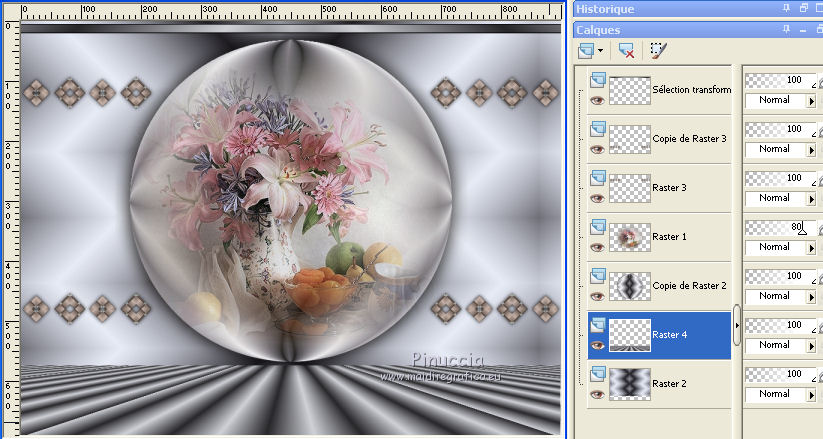Click the new raster layer icon
The image size is (823, 439).
pyautogui.click(x=586, y=50)
